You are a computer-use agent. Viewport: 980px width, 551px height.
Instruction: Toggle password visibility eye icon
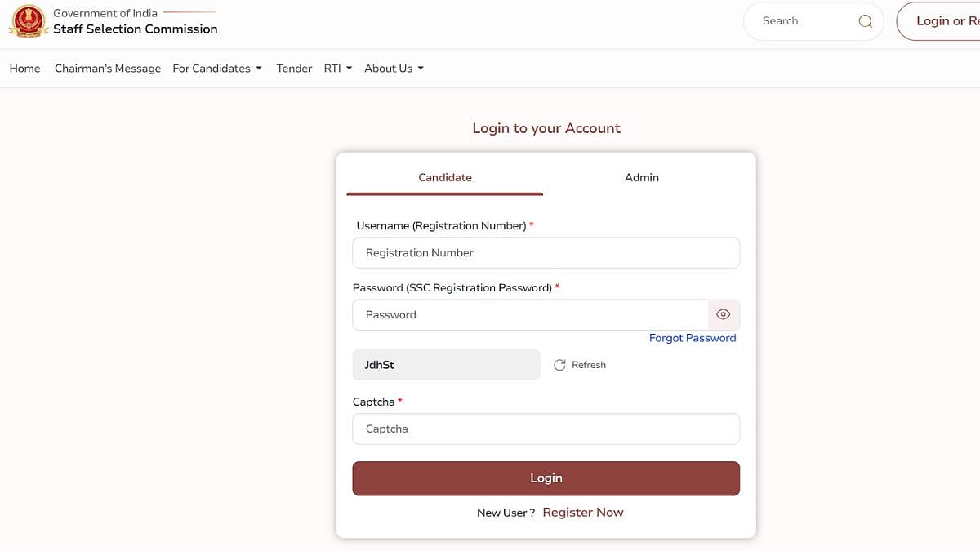coord(723,314)
